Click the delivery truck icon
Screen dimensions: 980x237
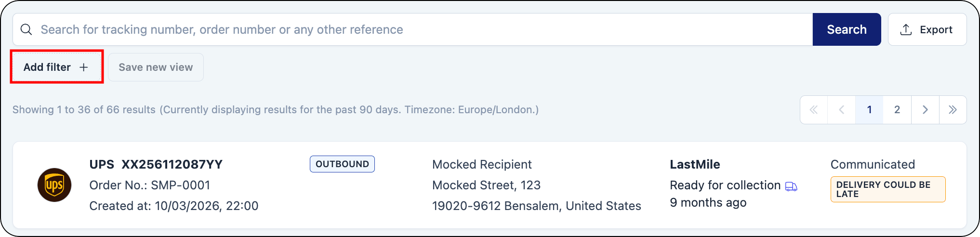click(791, 186)
